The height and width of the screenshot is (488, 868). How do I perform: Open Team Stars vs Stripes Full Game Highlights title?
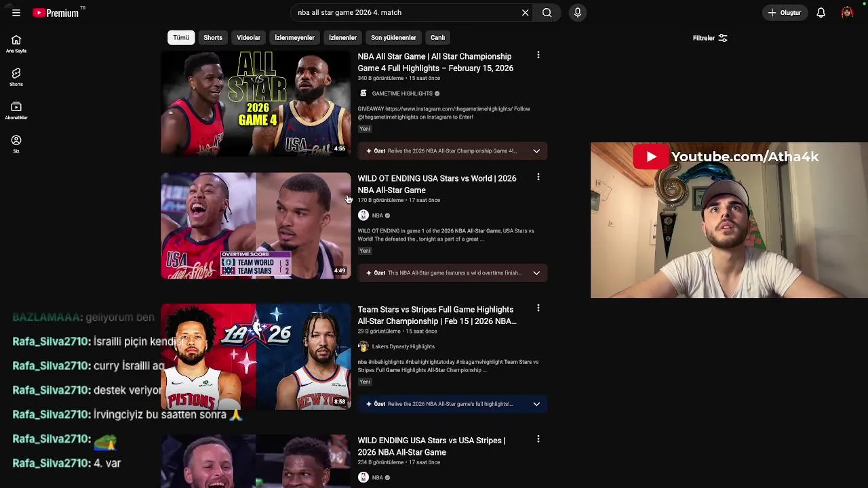point(437,315)
